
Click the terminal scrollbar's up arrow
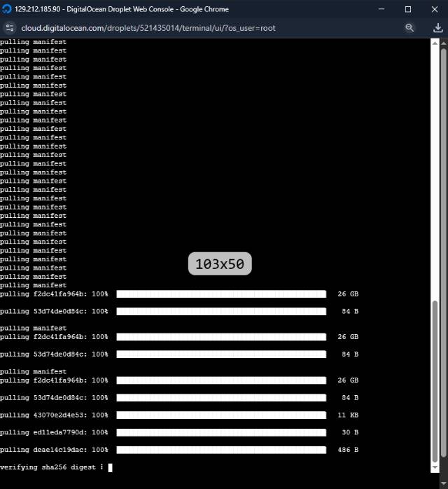(x=435, y=43)
